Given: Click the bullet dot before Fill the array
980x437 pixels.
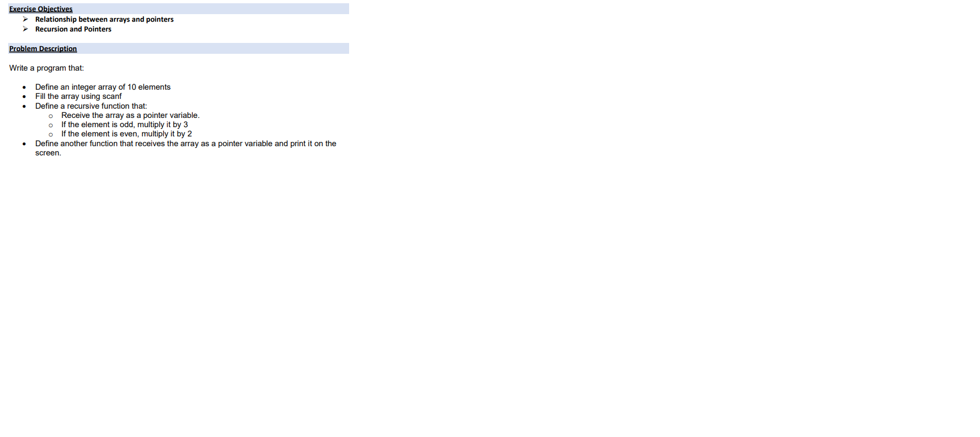Looking at the screenshot, I should (24, 97).
